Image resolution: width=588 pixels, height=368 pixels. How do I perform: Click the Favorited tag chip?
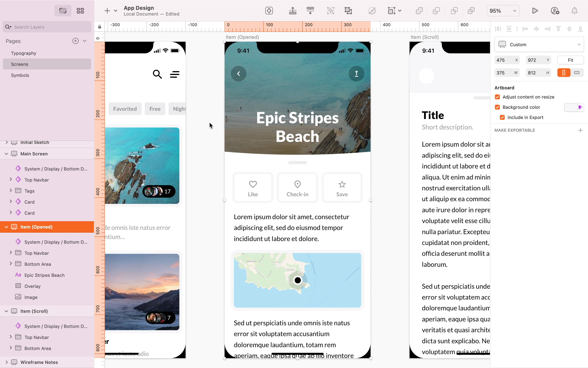[125, 109]
